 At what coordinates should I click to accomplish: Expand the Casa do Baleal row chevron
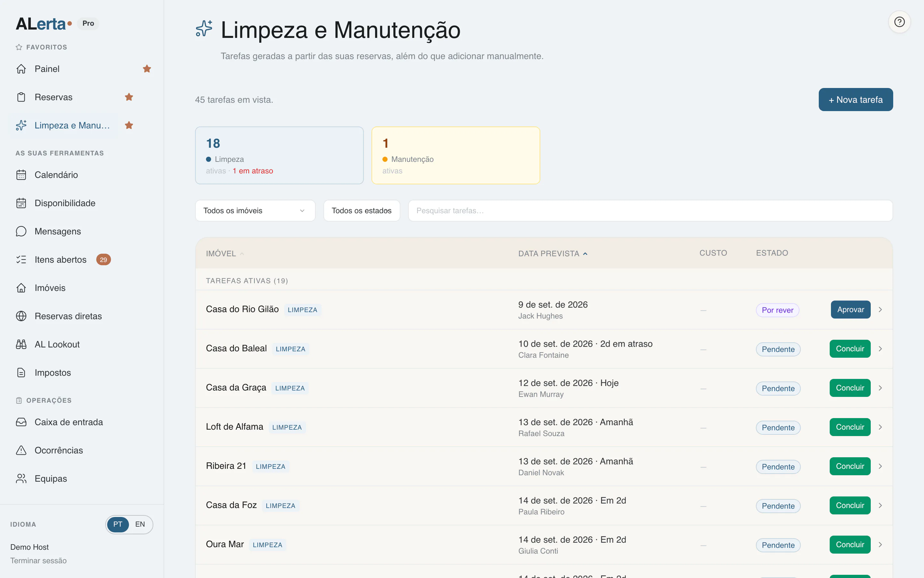click(880, 349)
